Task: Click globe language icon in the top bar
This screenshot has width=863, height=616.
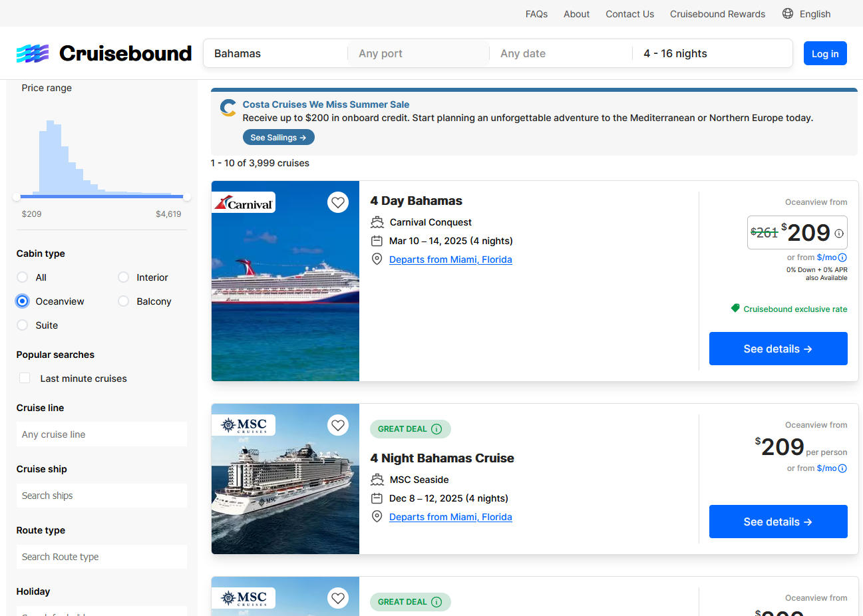Action: 788,13
